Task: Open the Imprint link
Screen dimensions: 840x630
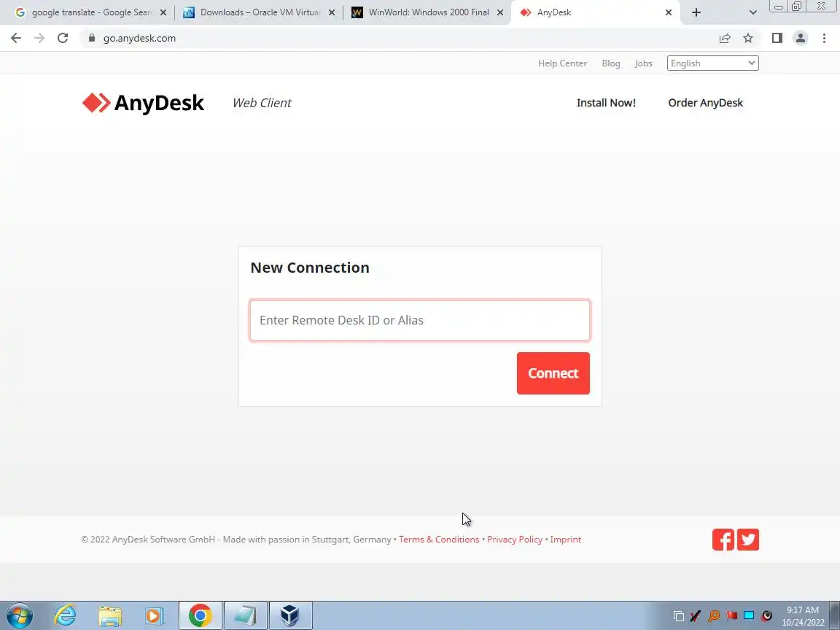Action: point(565,540)
